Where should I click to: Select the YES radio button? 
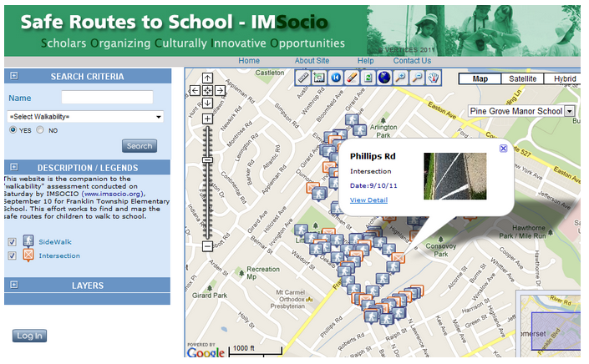pyautogui.click(x=13, y=130)
